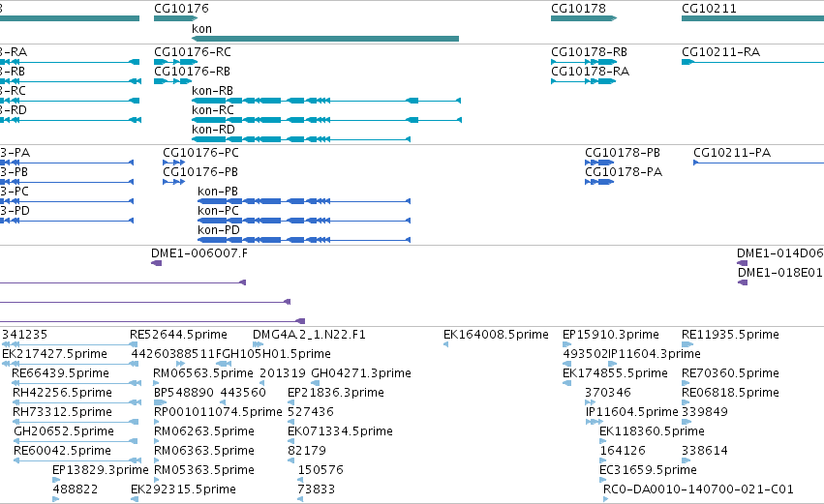Select the RM06263.5prime EST label
Viewport: 824px width, 504px height.
coord(204,432)
